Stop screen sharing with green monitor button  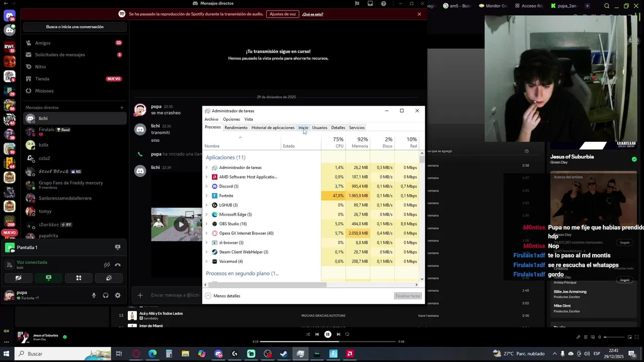[x=48, y=278]
